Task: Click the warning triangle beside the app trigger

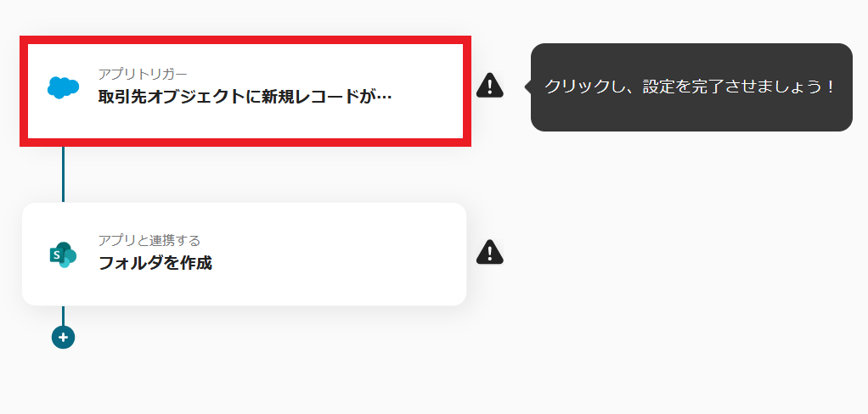Action: tap(490, 85)
